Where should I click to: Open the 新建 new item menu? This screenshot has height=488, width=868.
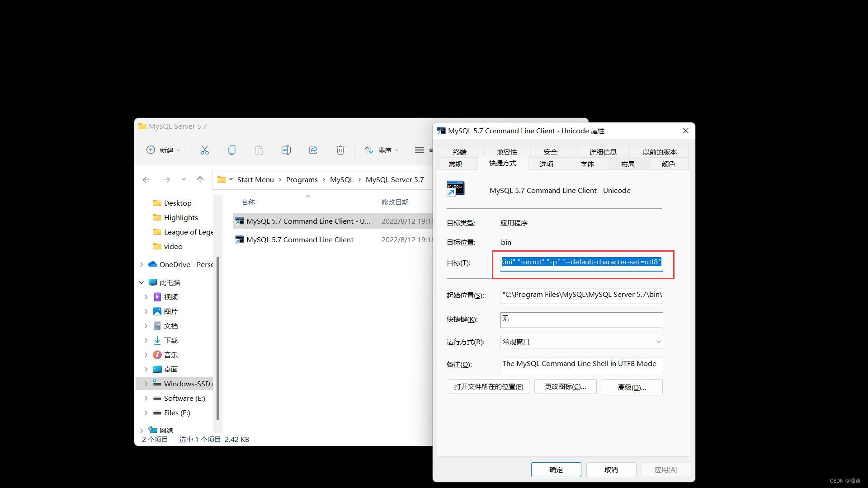coord(163,150)
